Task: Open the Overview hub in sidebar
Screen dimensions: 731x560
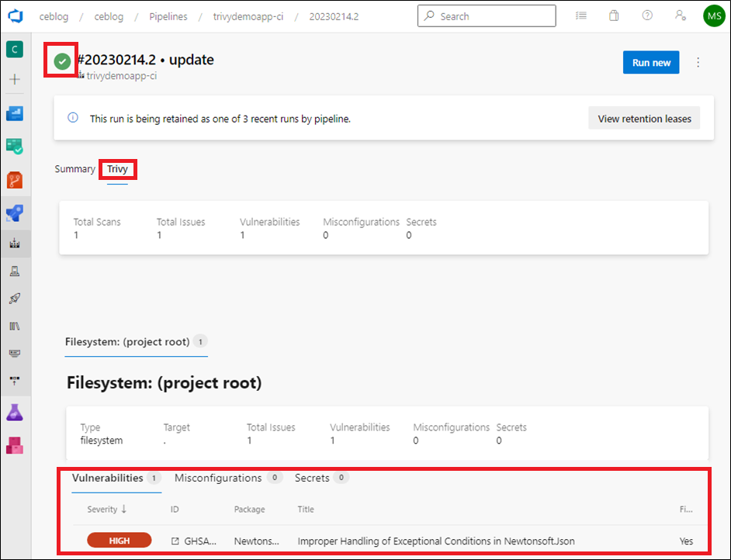Action: click(x=15, y=113)
